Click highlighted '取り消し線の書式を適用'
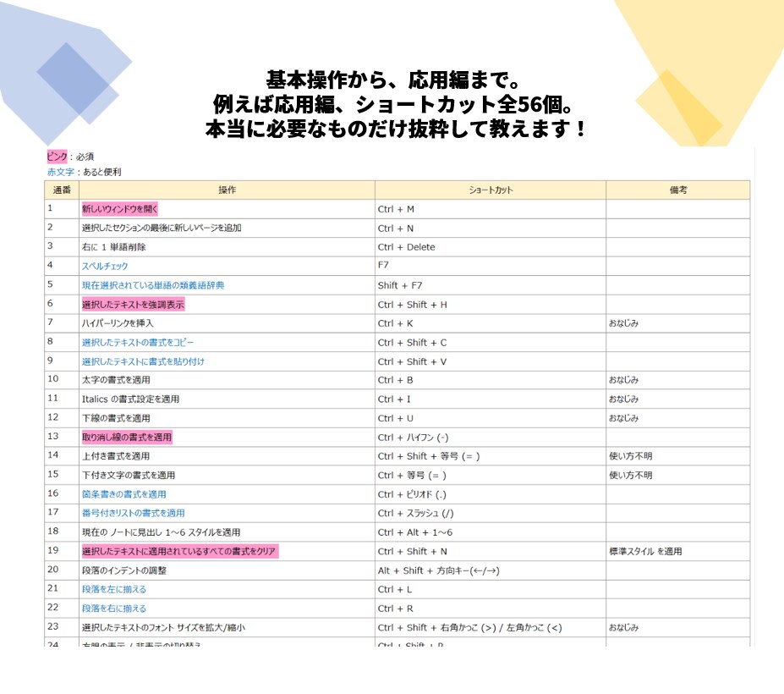The image size is (784, 694). pos(127,438)
